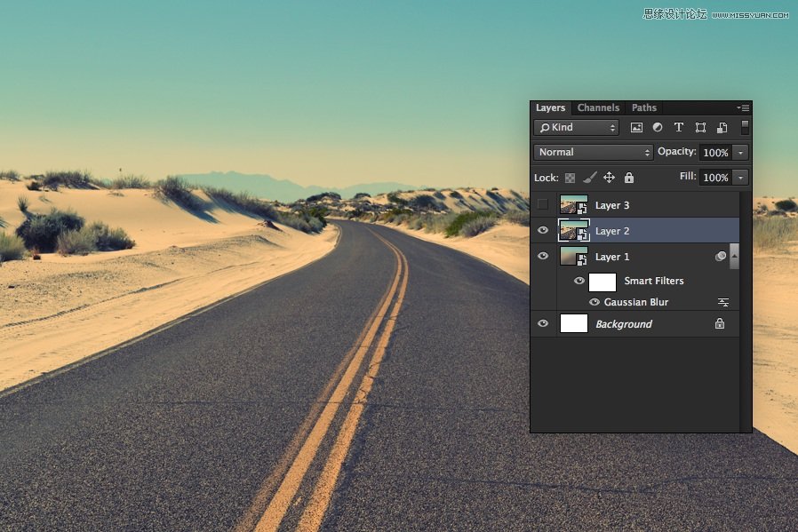
Task: Open the Opacity slider arrow
Action: tap(740, 153)
